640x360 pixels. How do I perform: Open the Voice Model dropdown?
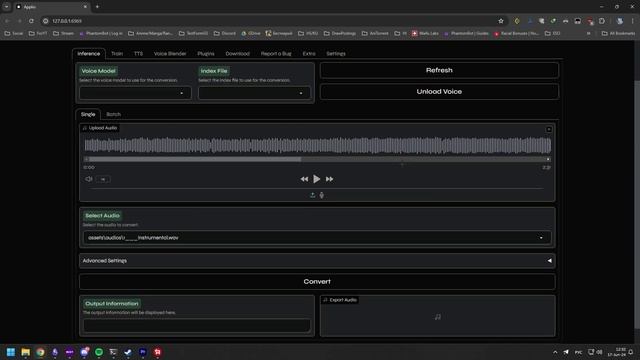pos(135,93)
